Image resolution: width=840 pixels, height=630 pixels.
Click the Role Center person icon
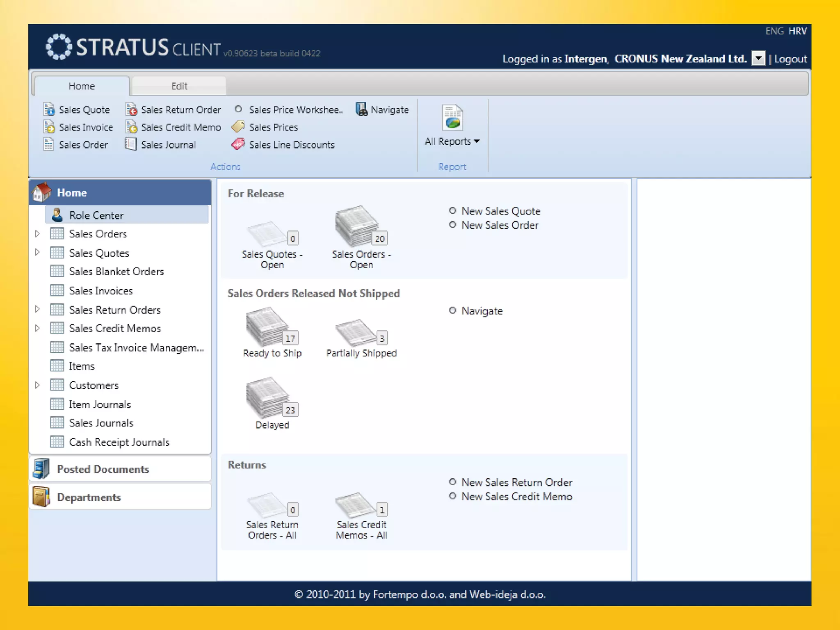57,215
